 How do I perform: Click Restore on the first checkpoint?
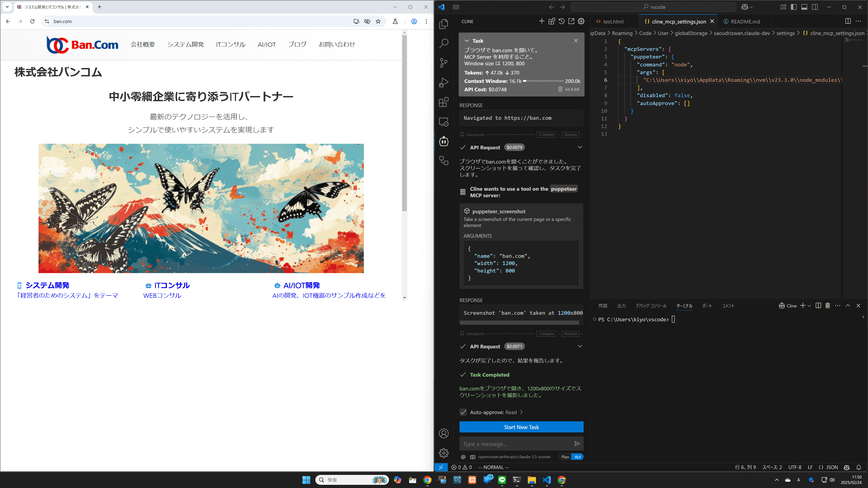point(571,135)
